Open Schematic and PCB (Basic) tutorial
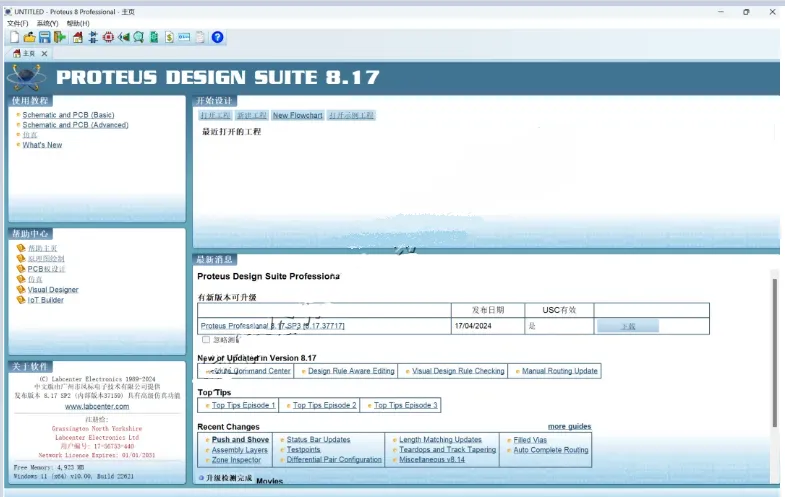This screenshot has width=785, height=497. click(x=68, y=115)
